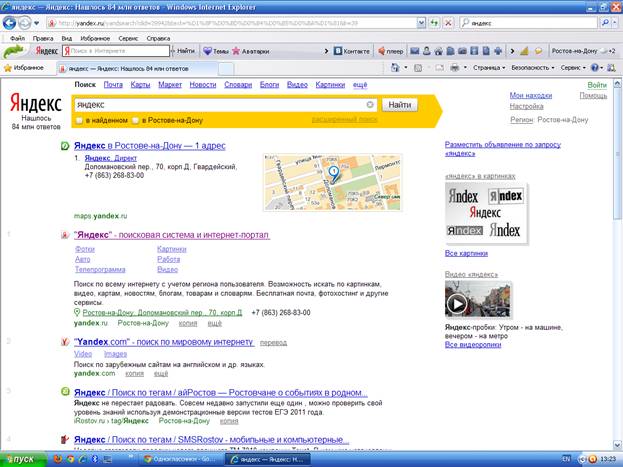Viewport: 623px width, 467px height.
Task: Click the map location pin marker
Action: tap(334, 174)
